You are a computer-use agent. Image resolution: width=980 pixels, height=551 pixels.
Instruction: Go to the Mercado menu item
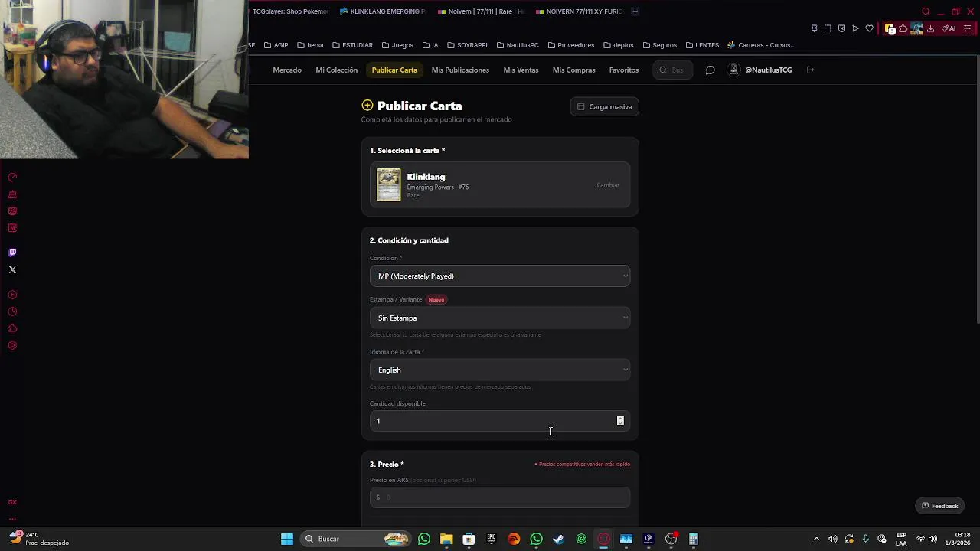click(287, 70)
